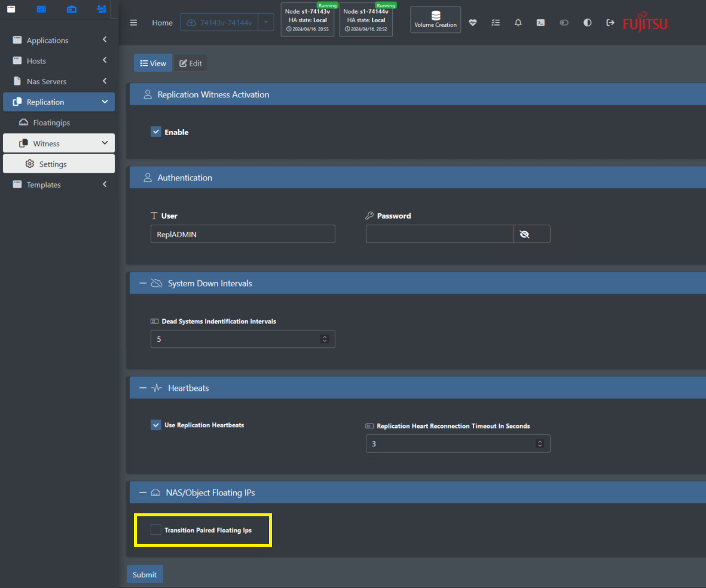The image size is (706, 588).
Task: Open the Home link
Action: click(x=162, y=23)
